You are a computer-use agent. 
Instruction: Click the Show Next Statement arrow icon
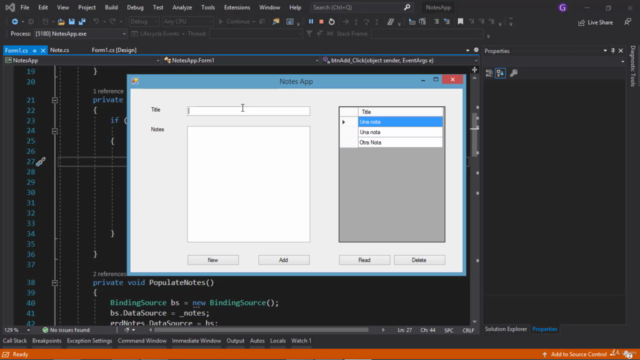point(345,22)
